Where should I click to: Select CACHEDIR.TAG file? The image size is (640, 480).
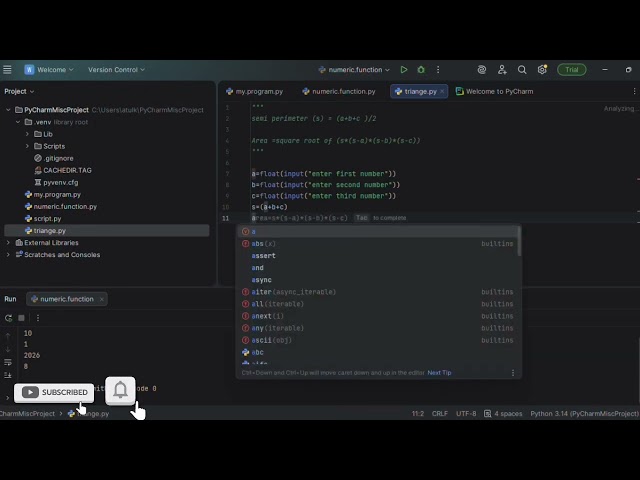pyautogui.click(x=63, y=170)
